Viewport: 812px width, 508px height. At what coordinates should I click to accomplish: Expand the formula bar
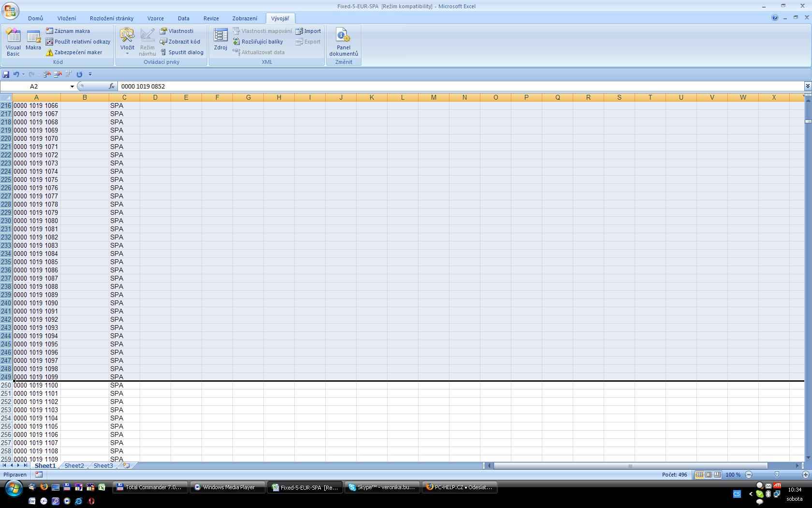click(807, 86)
